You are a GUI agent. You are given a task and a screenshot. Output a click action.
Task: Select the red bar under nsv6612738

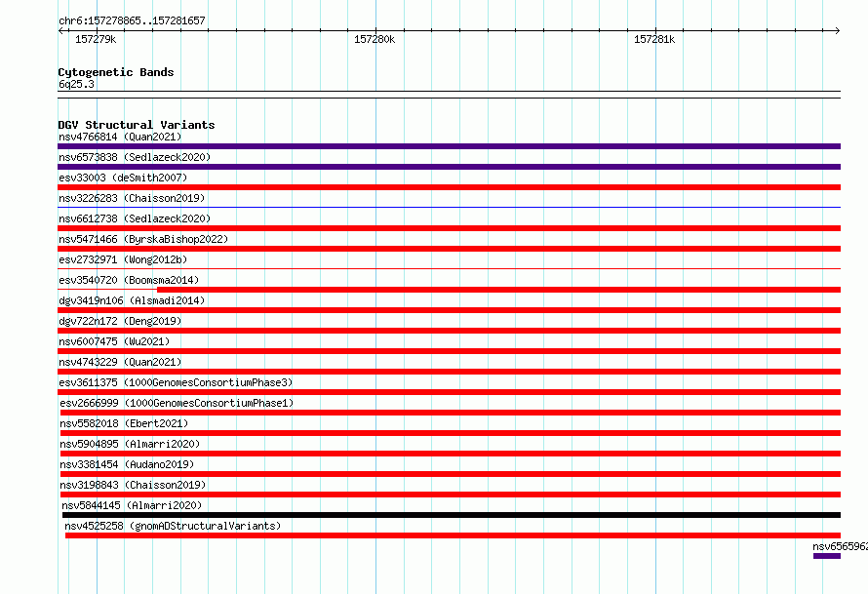[x=449, y=228]
